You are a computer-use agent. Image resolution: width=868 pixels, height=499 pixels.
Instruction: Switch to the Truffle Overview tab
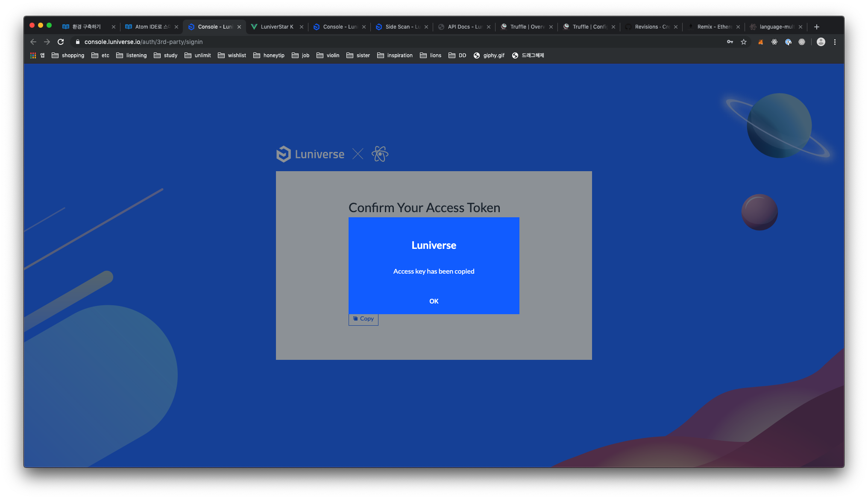[527, 27]
